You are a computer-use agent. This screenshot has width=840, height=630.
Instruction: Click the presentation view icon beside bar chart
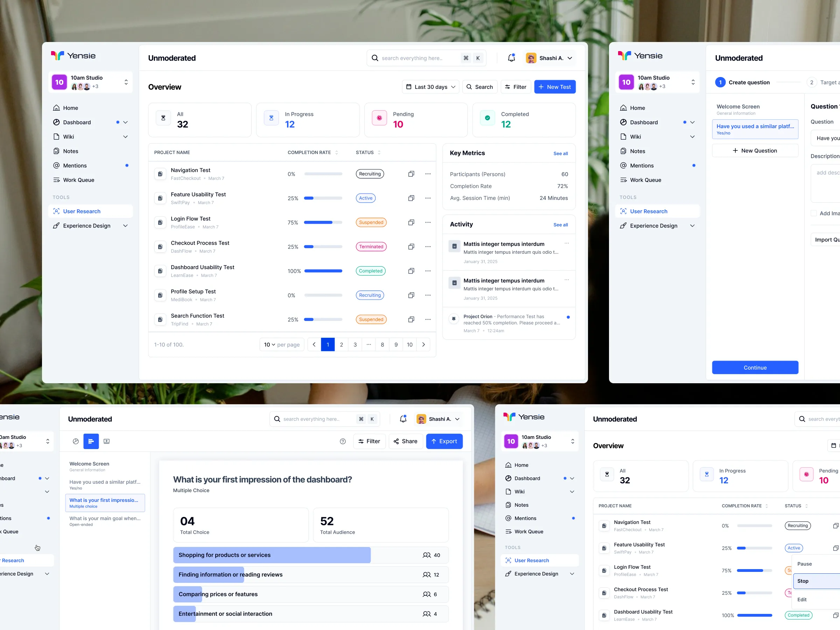[x=107, y=441]
